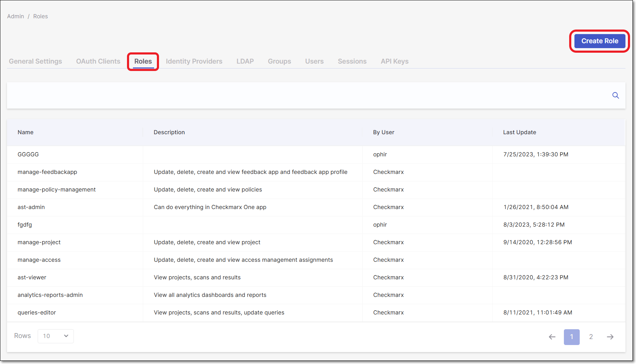Viewport: 636px width, 364px height.
Task: Click the search magnifier icon
Action: (616, 95)
